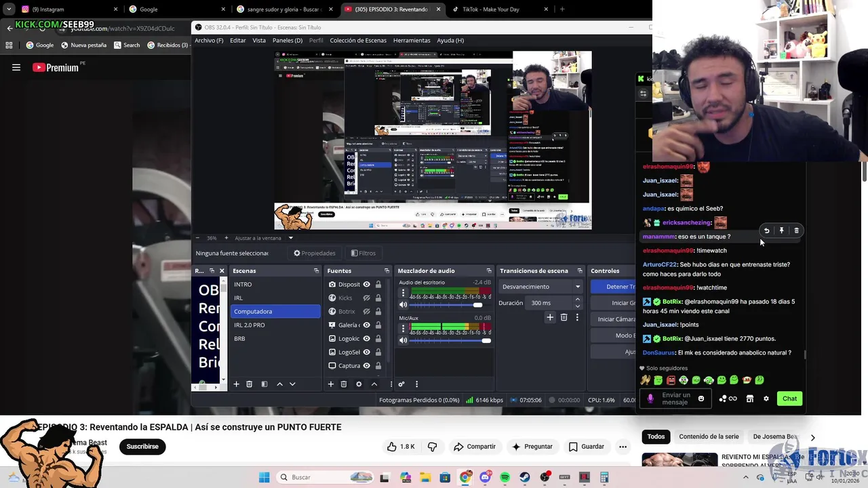868x488 pixels.
Task: Show the hidden Kicks source
Action: pyautogui.click(x=366, y=298)
